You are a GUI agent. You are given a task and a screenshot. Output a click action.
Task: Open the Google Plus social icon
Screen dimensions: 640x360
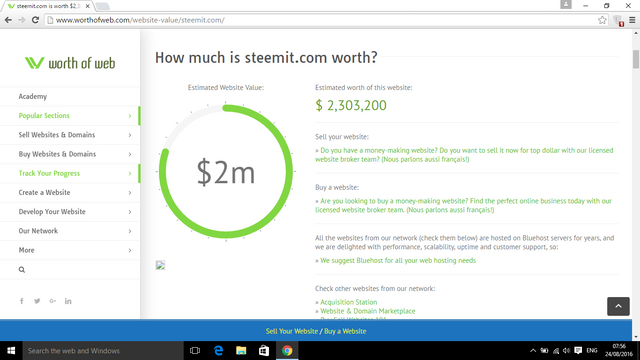53,301
